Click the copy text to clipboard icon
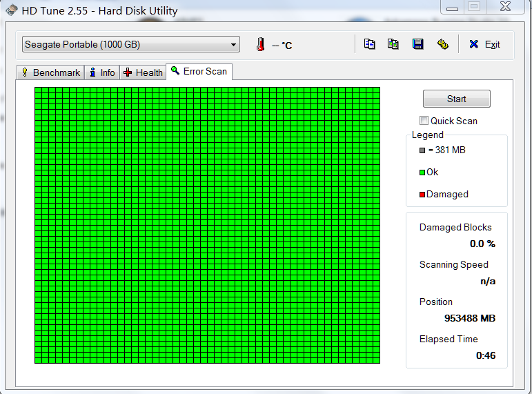 coord(369,44)
